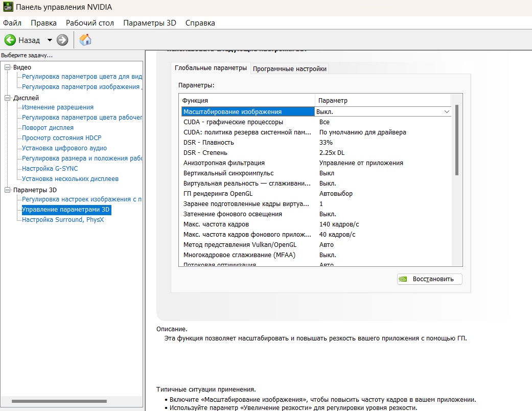Select Многокадровое сглаживание (MFAA) row
Screen dimensions: 532x411
click(316, 255)
